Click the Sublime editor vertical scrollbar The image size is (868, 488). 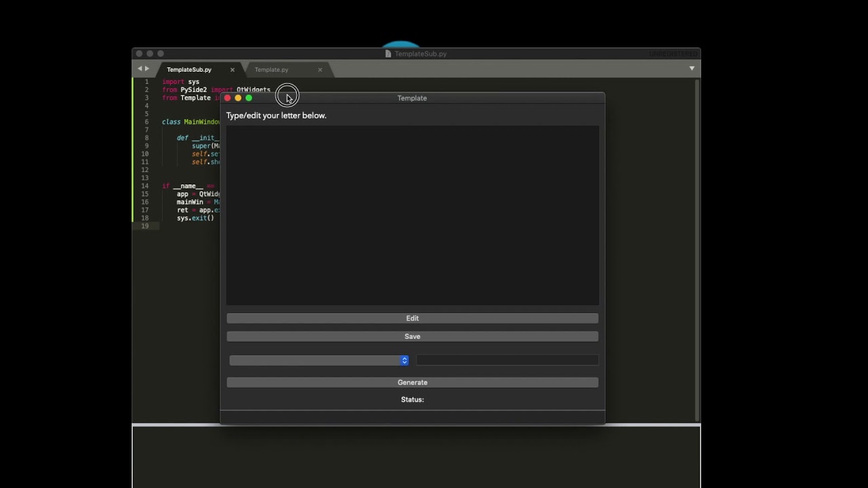[x=697, y=249]
